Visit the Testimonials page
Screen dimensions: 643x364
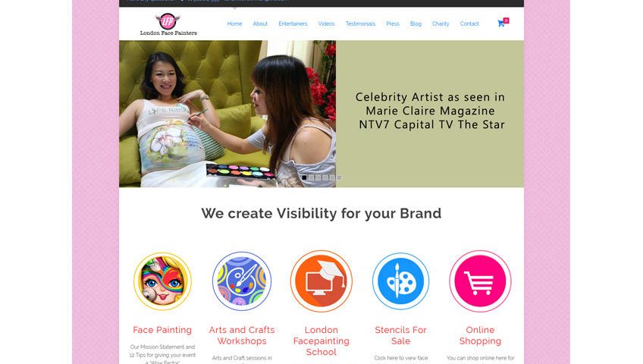point(360,24)
